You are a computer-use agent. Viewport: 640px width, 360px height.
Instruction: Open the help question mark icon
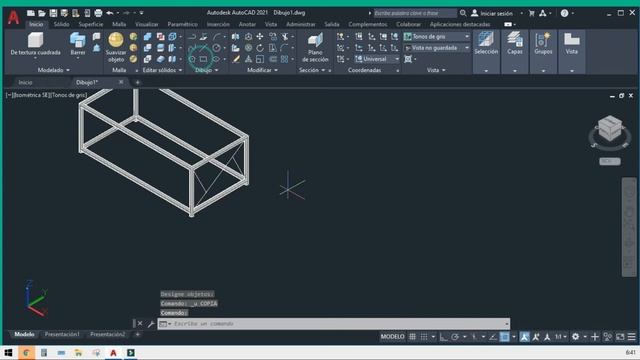tap(564, 13)
